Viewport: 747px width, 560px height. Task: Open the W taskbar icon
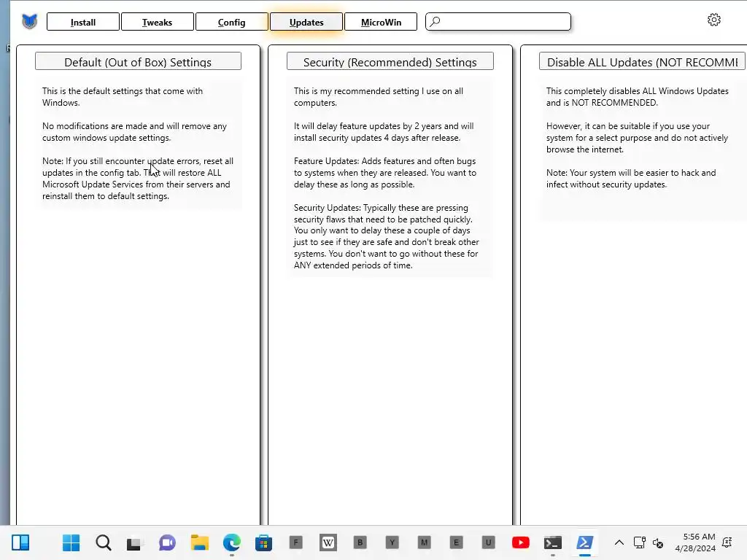328,542
